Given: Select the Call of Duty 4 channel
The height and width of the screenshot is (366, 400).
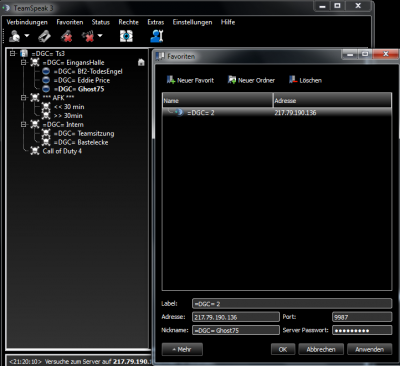Looking at the screenshot, I should 62,151.
